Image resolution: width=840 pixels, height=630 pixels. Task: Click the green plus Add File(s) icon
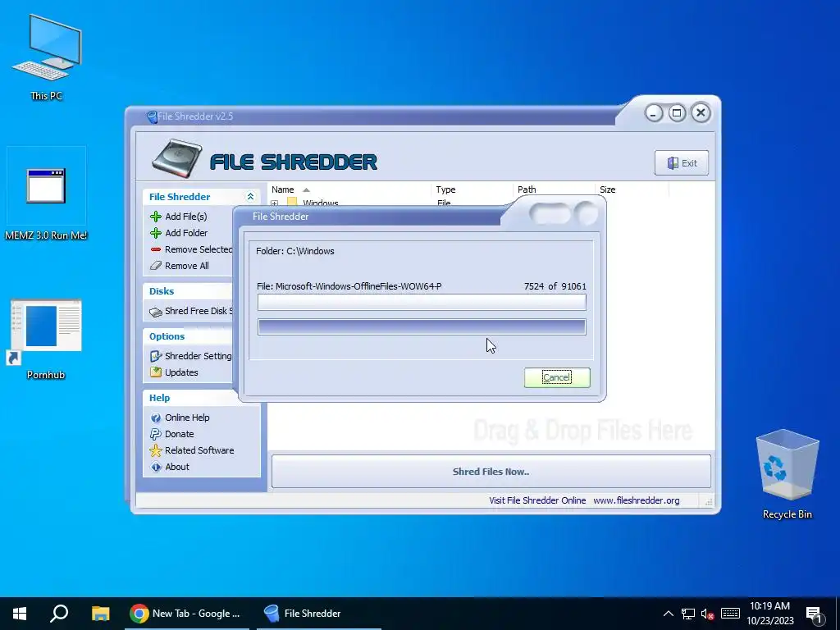[156, 217]
